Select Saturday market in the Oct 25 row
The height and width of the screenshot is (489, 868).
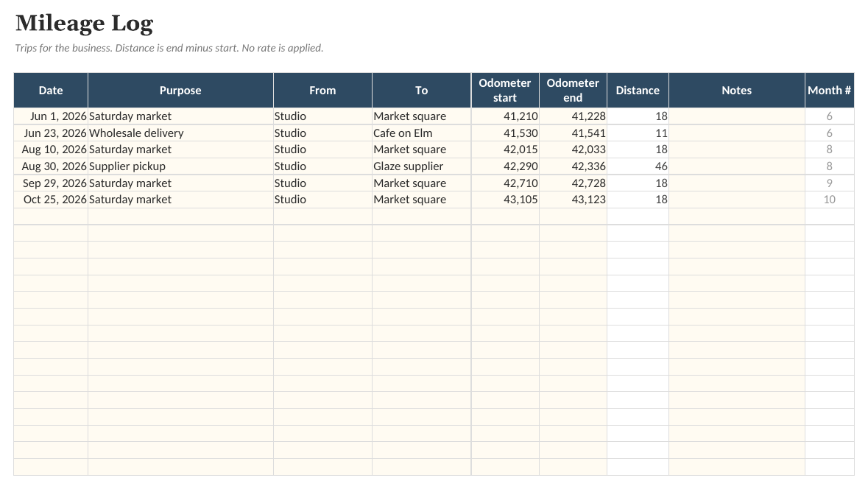(180, 200)
